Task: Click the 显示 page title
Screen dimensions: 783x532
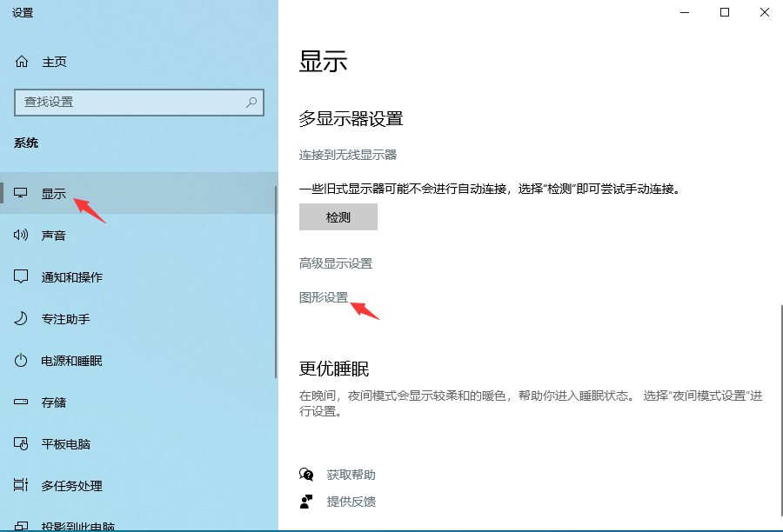Action: [x=323, y=62]
